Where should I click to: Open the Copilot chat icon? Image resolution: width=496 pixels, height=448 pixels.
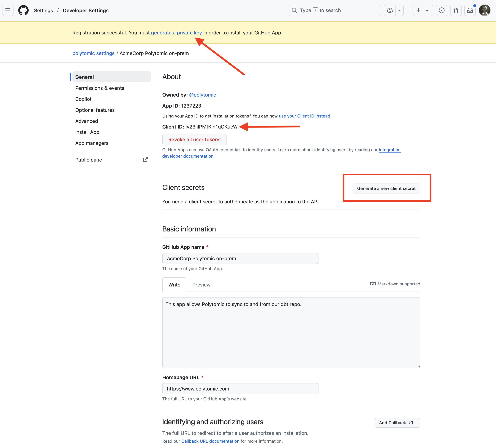tap(390, 10)
